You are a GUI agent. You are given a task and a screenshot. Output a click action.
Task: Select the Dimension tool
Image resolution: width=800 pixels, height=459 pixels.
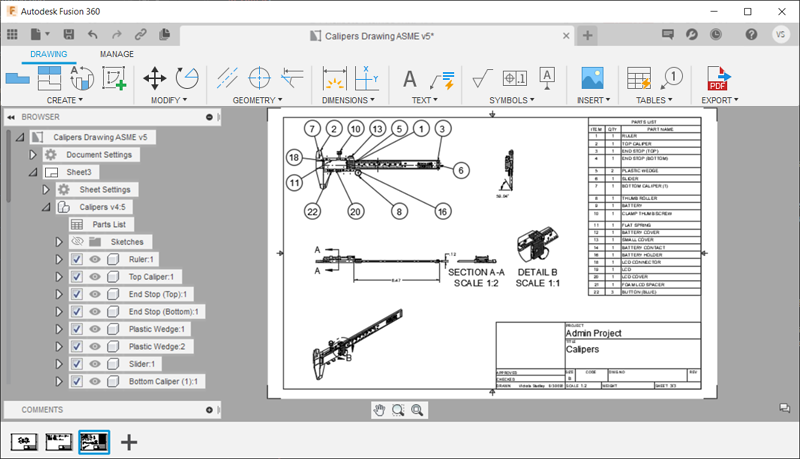[x=335, y=78]
